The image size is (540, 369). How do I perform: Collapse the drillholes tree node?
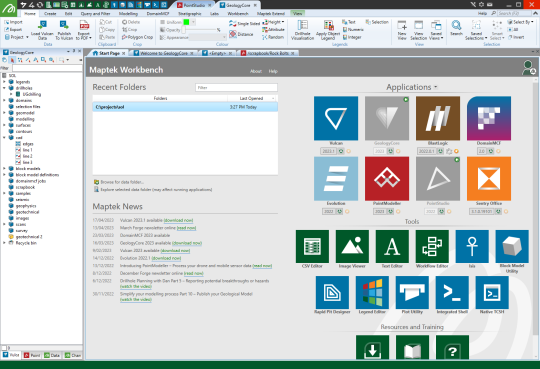4,88
